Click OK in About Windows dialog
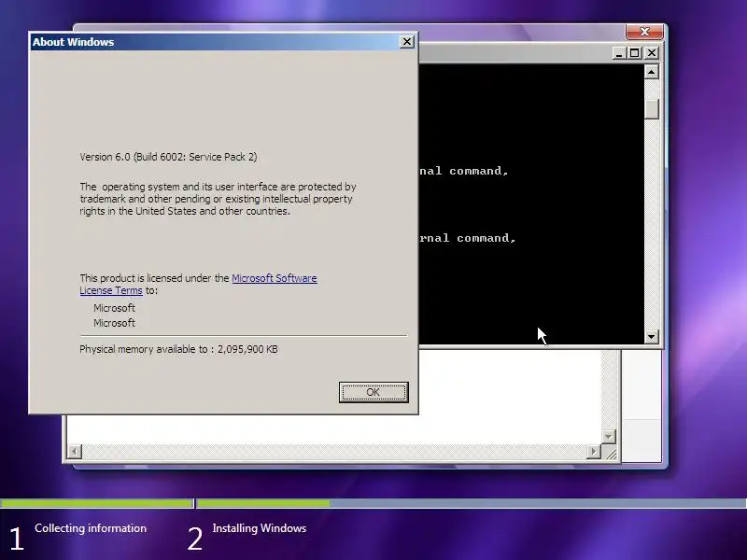This screenshot has width=747, height=560. pos(373,392)
